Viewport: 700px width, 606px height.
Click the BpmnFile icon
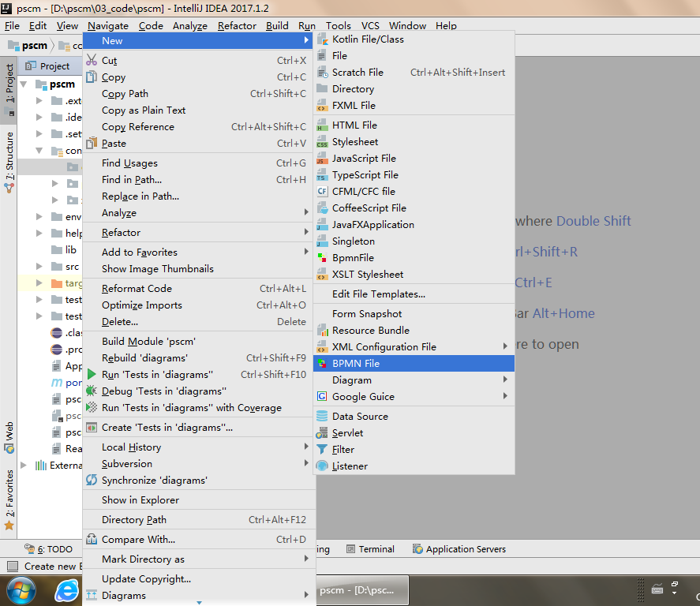[x=322, y=257]
